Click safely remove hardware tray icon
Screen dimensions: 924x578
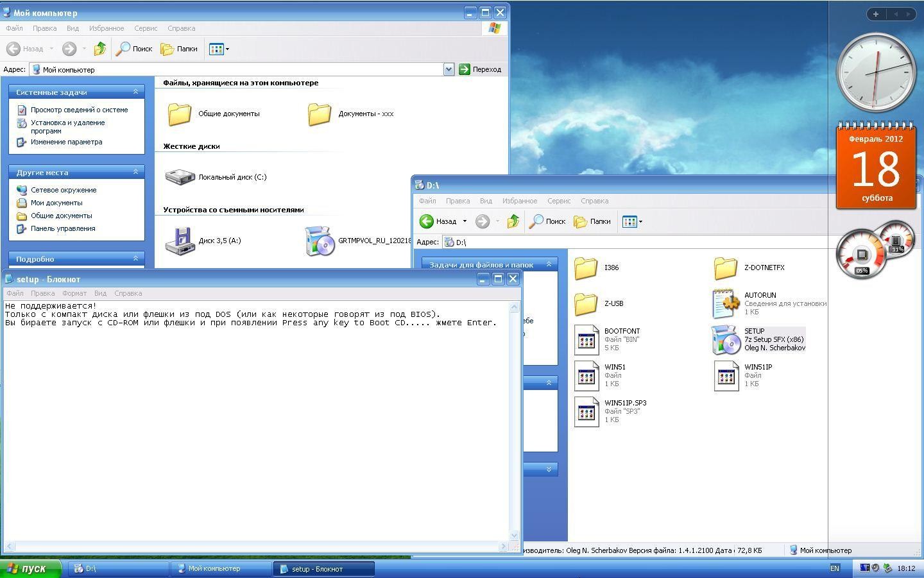[887, 568]
